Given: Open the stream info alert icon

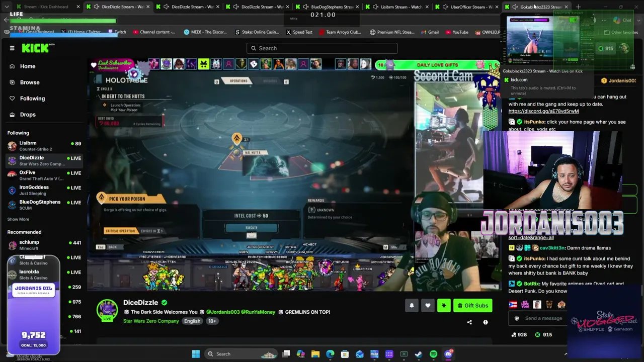Looking at the screenshot, I should 486,322.
